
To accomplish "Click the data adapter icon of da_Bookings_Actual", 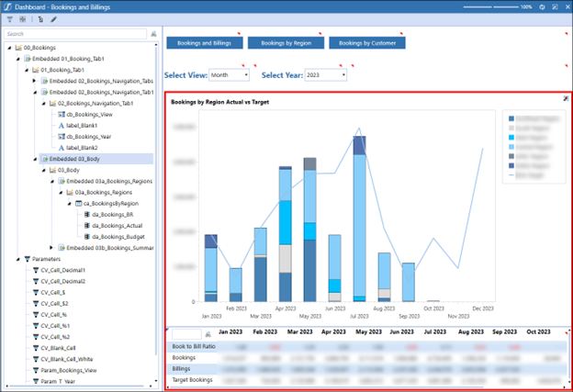I will (87, 226).
